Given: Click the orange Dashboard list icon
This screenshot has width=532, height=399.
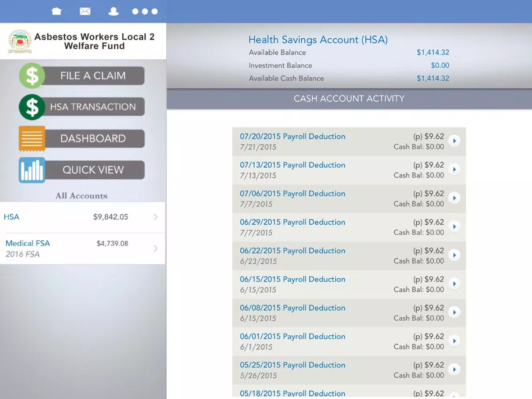Looking at the screenshot, I should [x=32, y=139].
